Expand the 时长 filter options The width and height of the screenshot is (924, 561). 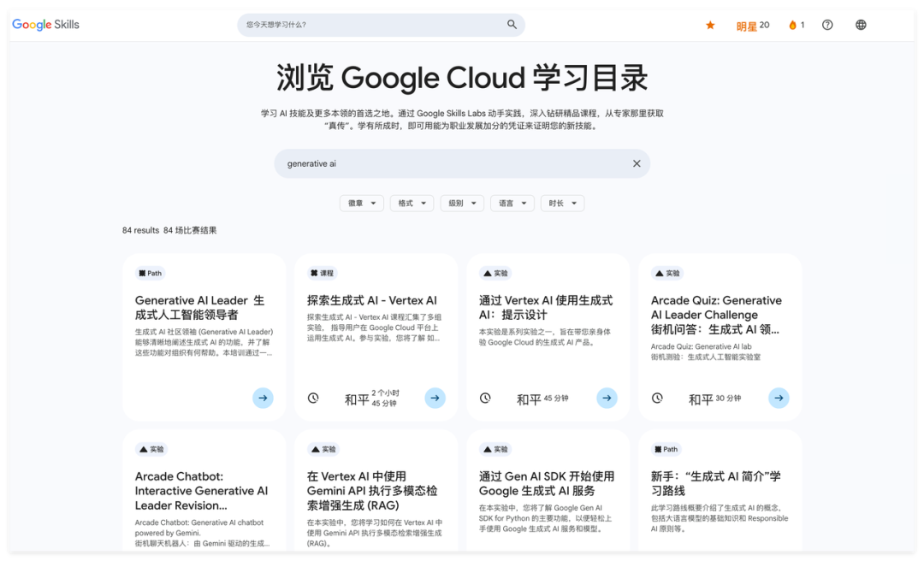tap(562, 203)
